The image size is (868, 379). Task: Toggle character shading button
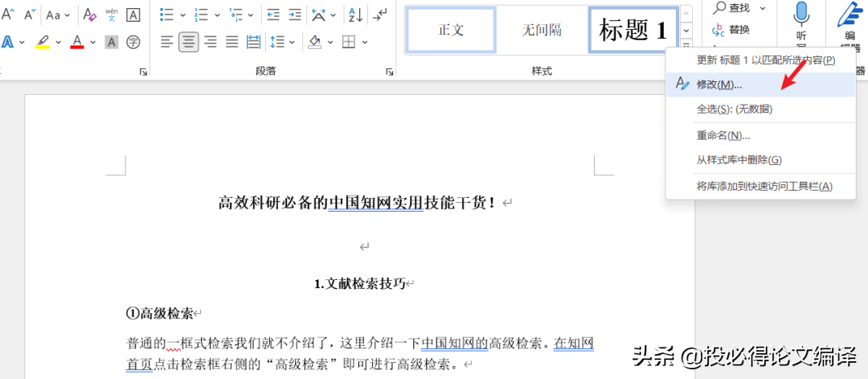pyautogui.click(x=111, y=42)
